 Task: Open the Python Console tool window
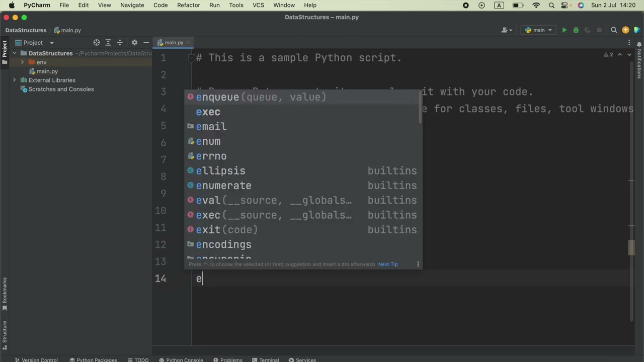tap(181, 360)
